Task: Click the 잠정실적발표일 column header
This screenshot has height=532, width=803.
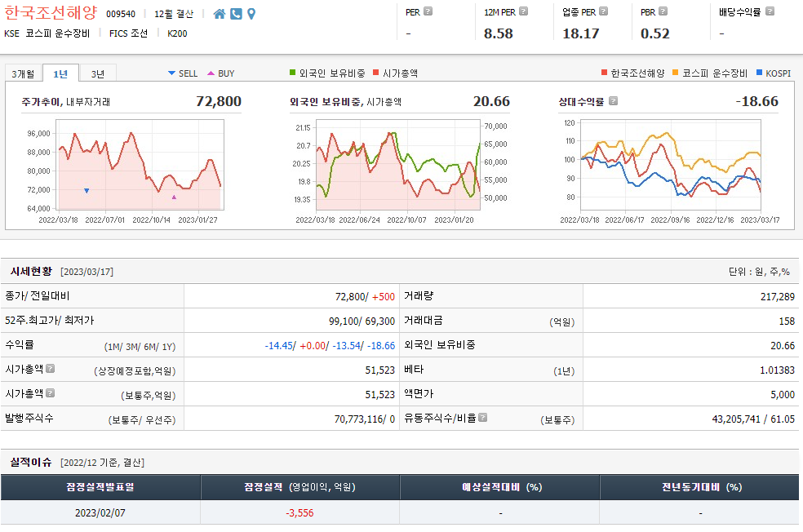Action: pos(100,487)
